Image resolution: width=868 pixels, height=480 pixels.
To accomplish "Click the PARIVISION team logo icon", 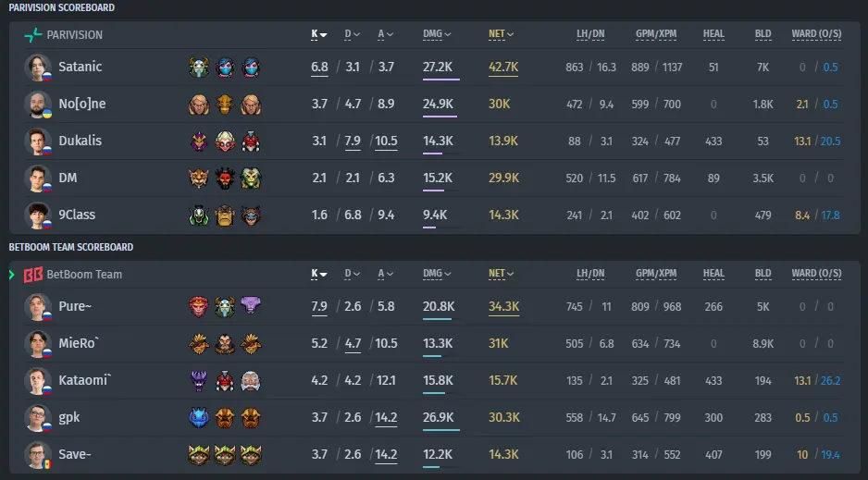I will [33, 35].
